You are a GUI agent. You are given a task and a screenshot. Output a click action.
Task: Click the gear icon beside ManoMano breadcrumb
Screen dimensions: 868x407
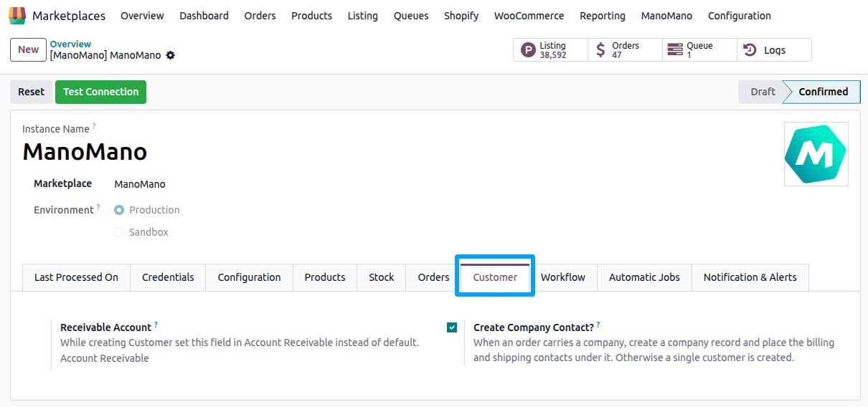click(170, 55)
